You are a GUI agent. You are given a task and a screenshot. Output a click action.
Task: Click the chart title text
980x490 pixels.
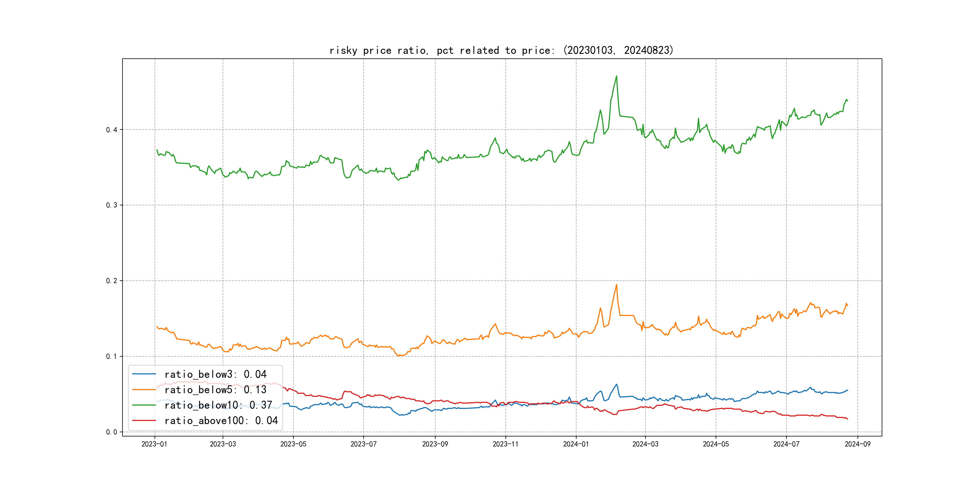pos(501,50)
